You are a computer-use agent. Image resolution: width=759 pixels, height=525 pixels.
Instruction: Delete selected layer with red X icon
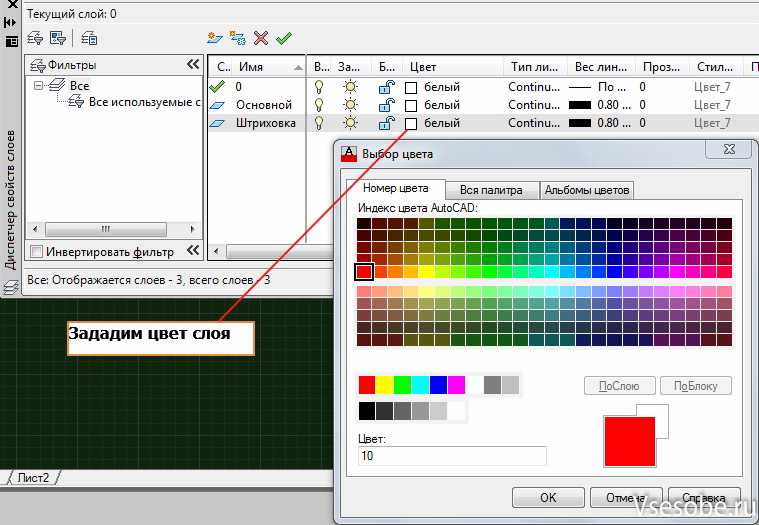(x=261, y=38)
